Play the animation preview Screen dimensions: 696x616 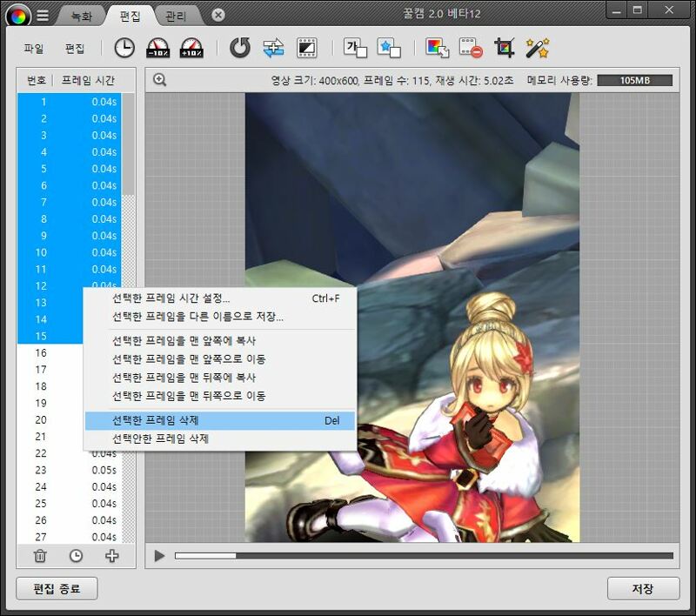click(x=159, y=556)
